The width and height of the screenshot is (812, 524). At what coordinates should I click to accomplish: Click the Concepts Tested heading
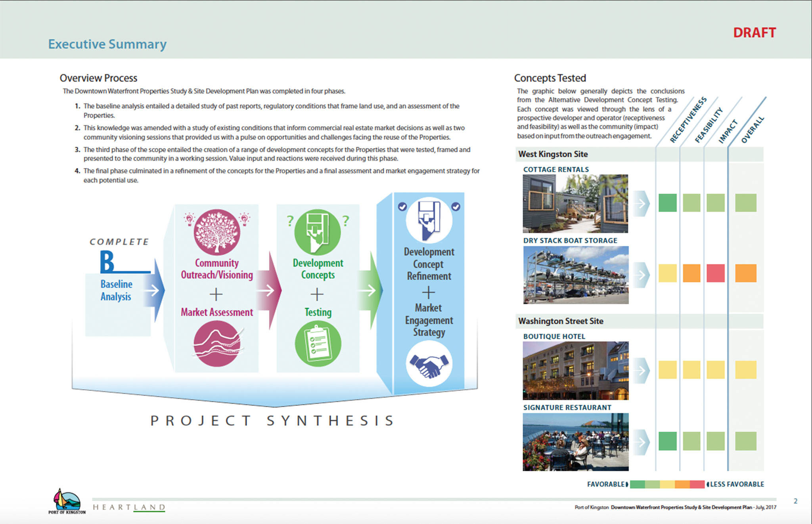pyautogui.click(x=550, y=78)
